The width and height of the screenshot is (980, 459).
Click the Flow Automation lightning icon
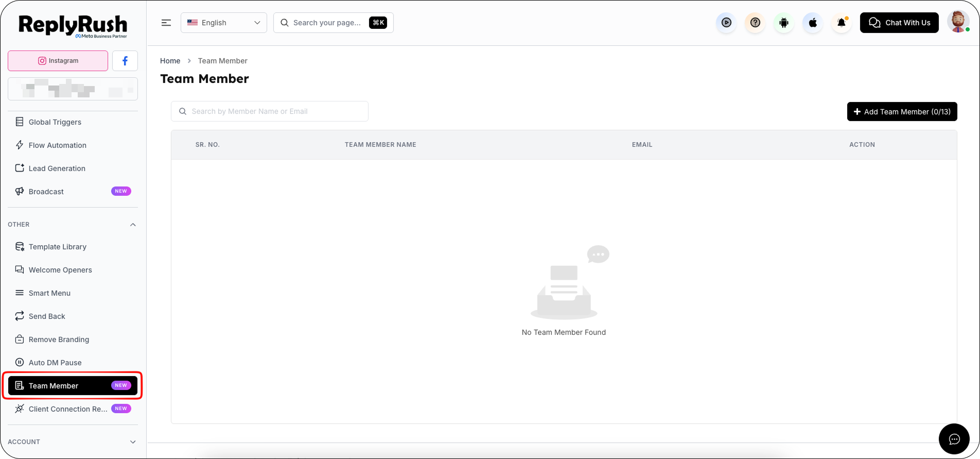click(x=20, y=145)
